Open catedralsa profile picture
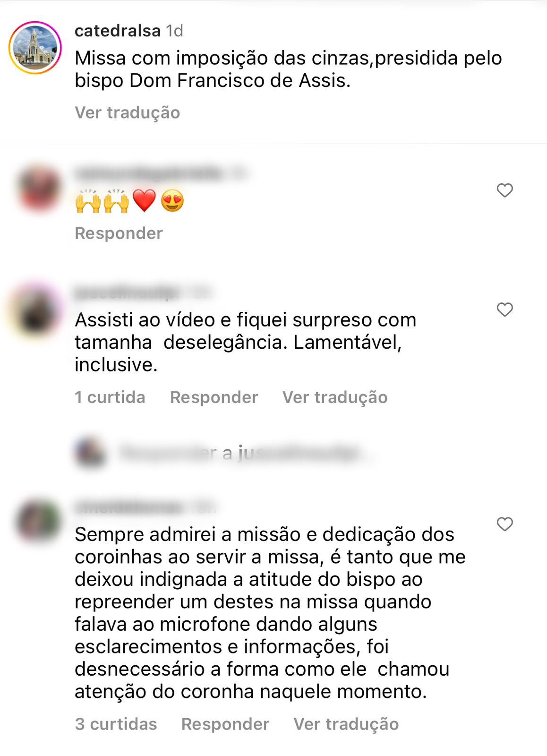Screen dimensions: 547x756 (x=35, y=48)
